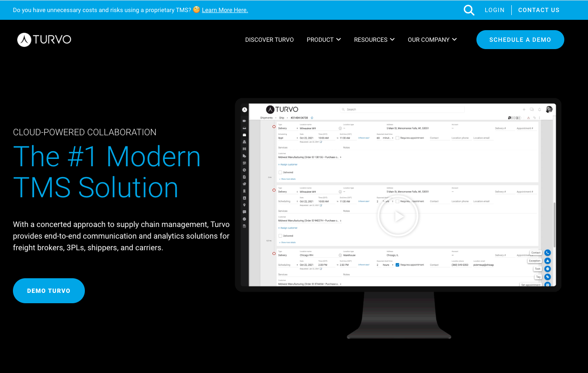Click the Warehouse location type text in preview
588x373 pixels.
point(349,255)
